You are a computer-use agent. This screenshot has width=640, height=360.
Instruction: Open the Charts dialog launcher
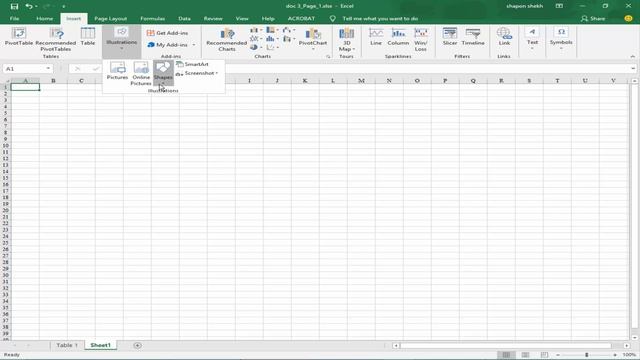[328, 56]
